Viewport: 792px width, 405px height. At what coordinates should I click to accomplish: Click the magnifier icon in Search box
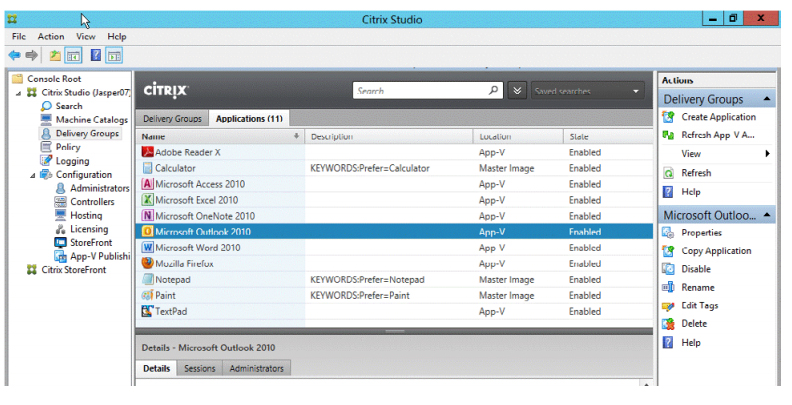pyautogui.click(x=493, y=90)
